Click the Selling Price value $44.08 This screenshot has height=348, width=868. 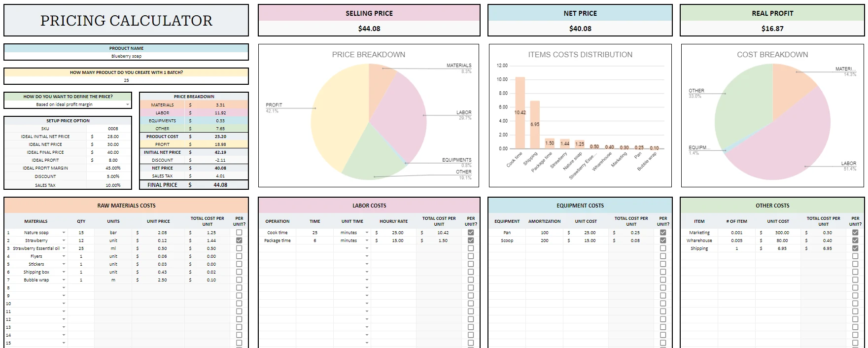point(369,29)
